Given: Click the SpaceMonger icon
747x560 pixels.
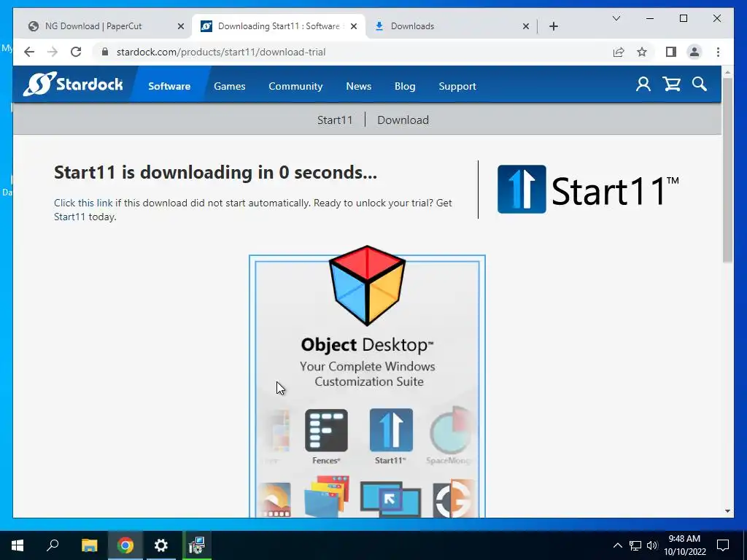Looking at the screenshot, I should (x=451, y=430).
